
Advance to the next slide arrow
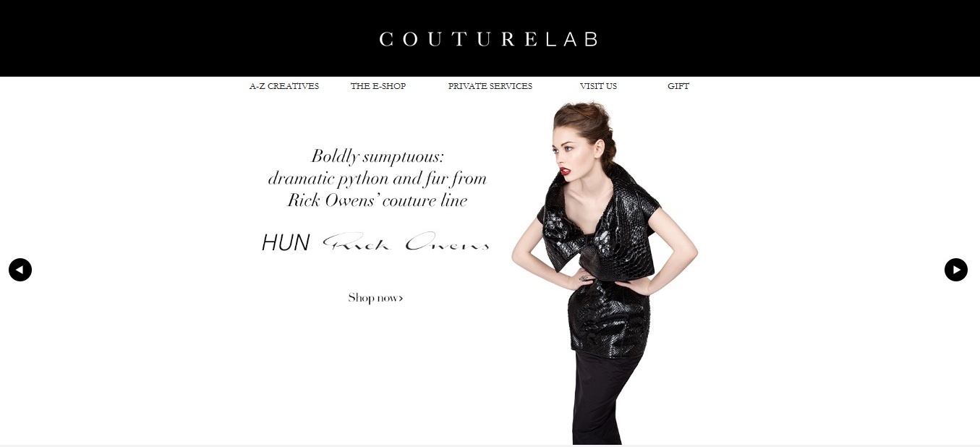click(956, 270)
